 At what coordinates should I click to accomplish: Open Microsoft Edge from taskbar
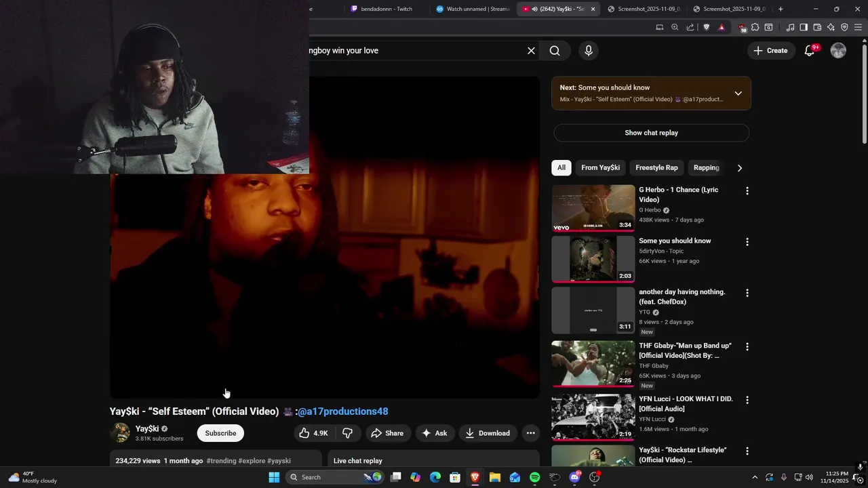coord(435,477)
